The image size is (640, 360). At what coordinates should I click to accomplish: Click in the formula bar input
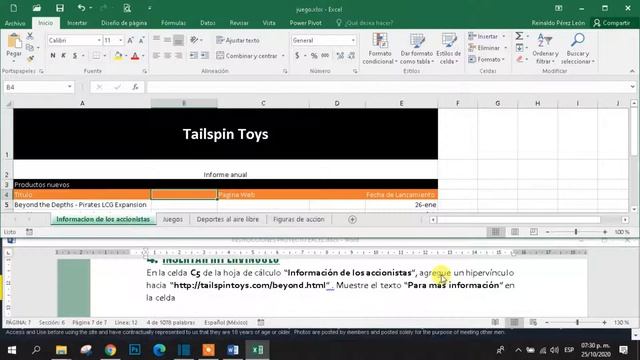[x=386, y=87]
